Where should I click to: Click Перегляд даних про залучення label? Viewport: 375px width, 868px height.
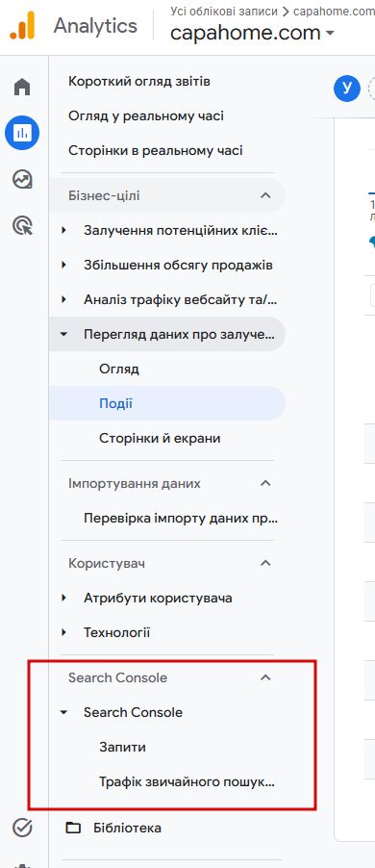(179, 334)
